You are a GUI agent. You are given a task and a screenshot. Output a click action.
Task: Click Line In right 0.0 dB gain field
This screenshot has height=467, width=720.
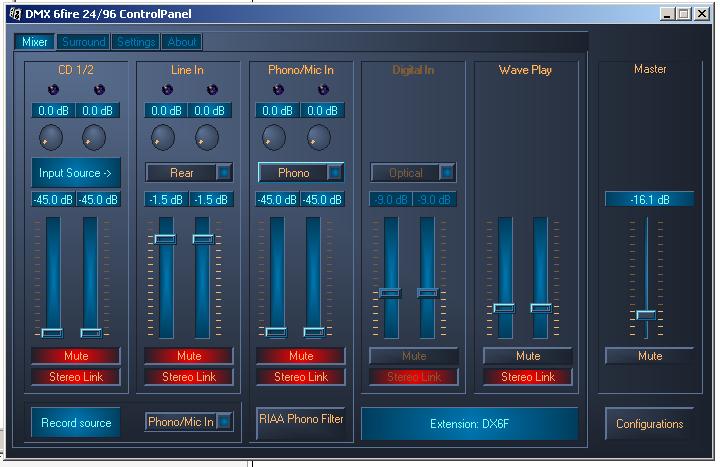pyautogui.click(x=209, y=110)
